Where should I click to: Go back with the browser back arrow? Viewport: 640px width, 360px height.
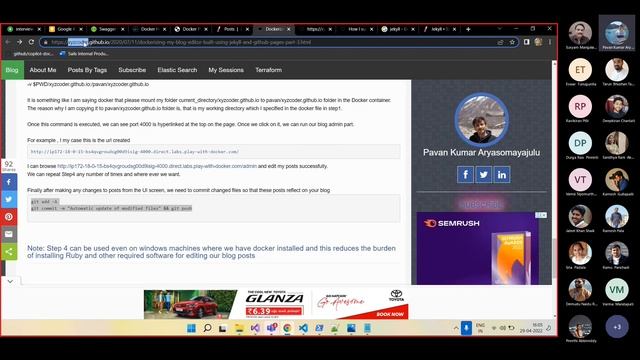[x=8, y=42]
